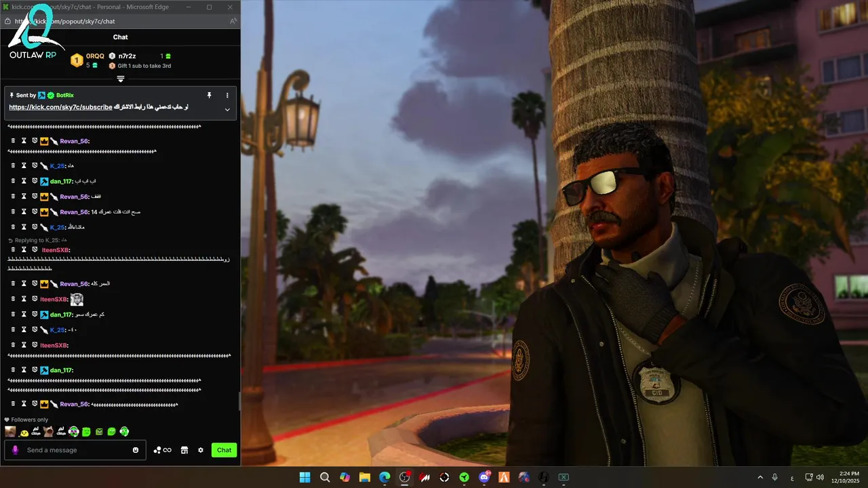Switch input language indicator in tray
This screenshot has height=488, width=868.
point(792,478)
